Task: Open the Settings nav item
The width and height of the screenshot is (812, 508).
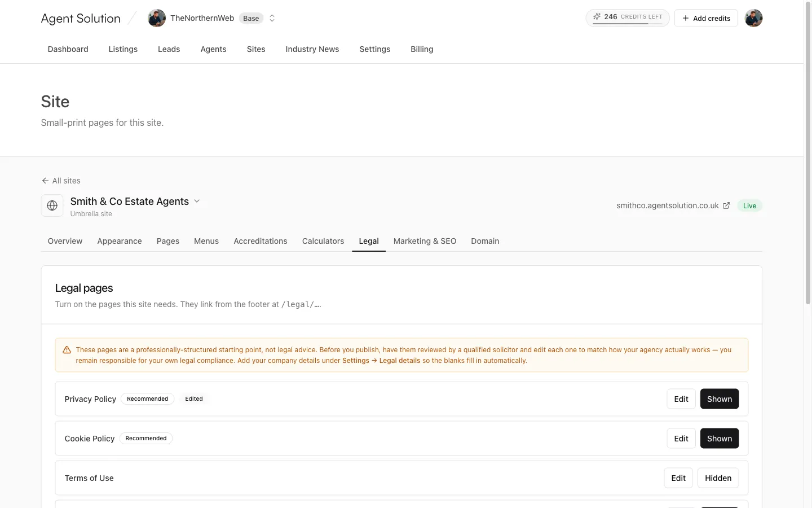Action: [x=375, y=49]
